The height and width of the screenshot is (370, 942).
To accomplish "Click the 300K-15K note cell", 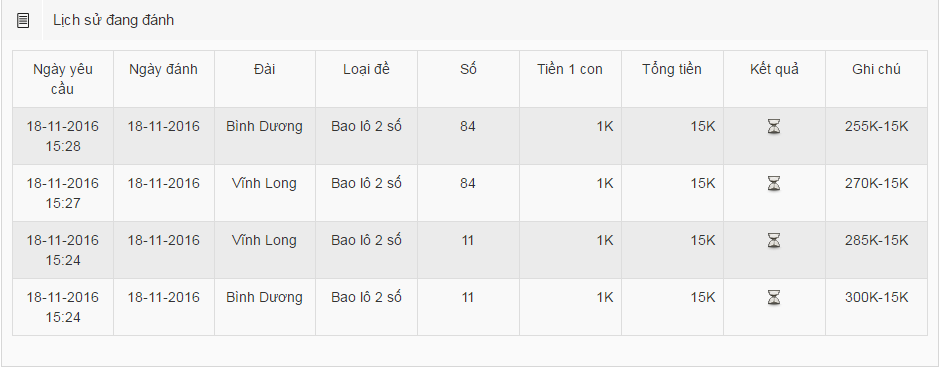I will [x=877, y=307].
